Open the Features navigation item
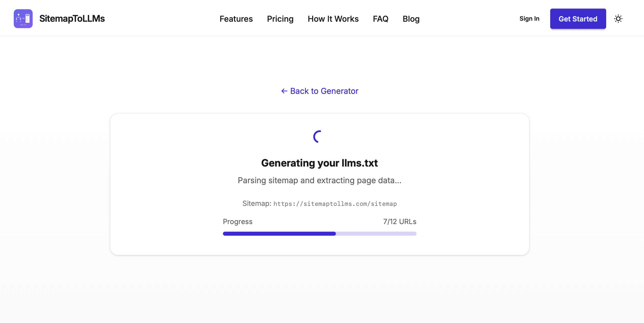 236,19
